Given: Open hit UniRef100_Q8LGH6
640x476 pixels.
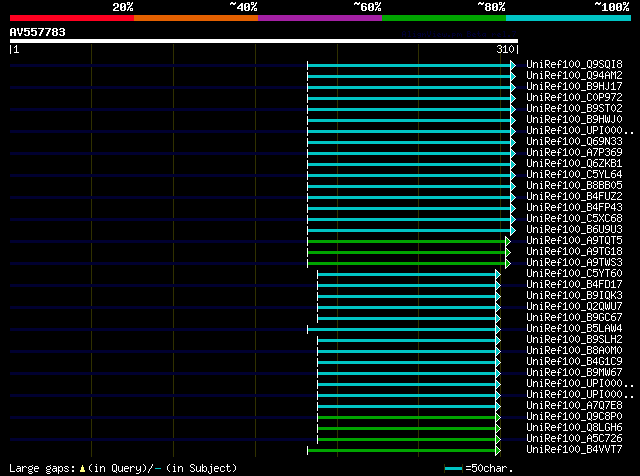Looking at the screenshot, I should (x=574, y=427).
